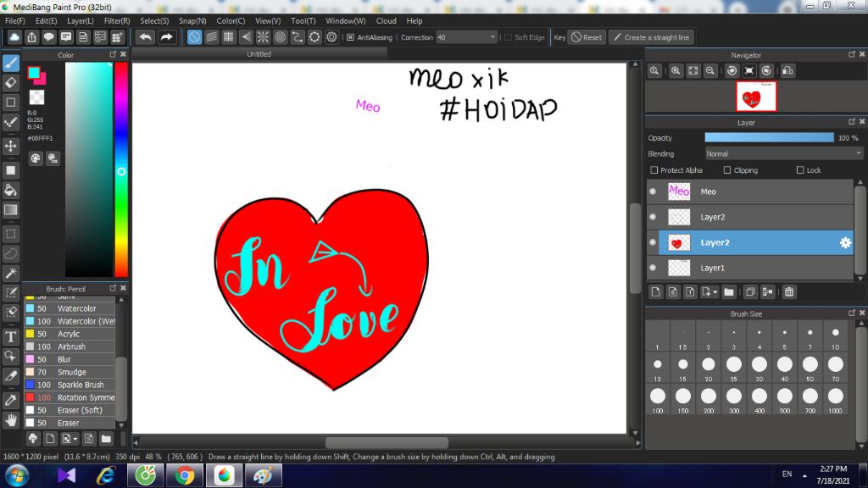The height and width of the screenshot is (488, 868).
Task: Hide the unselected Layer2 below Meo
Action: pos(653,217)
